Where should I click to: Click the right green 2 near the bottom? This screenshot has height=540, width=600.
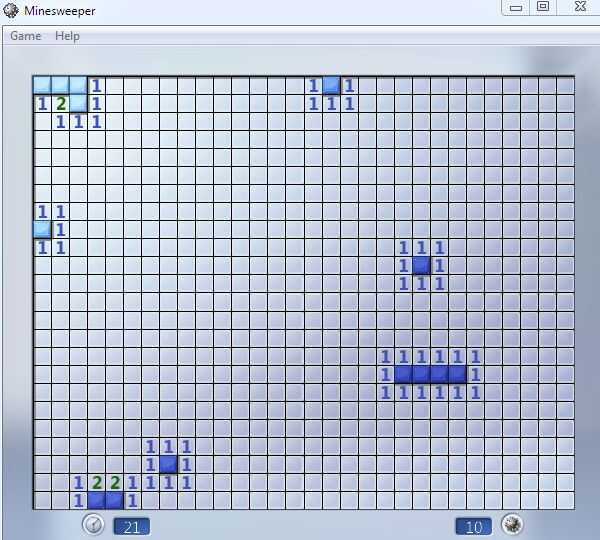point(114,483)
